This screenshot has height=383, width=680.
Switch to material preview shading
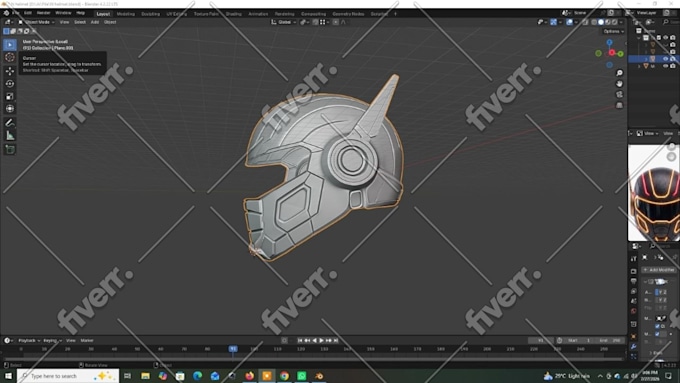tap(608, 22)
